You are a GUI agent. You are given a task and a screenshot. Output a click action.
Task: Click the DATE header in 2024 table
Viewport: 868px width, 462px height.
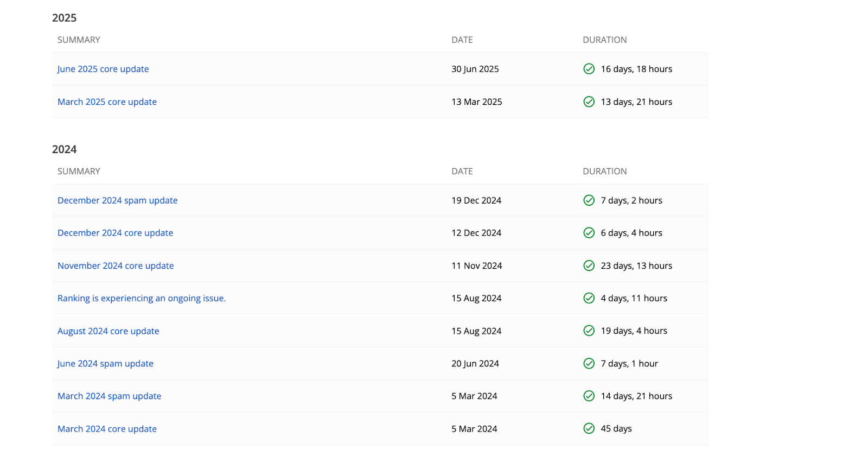click(x=462, y=171)
